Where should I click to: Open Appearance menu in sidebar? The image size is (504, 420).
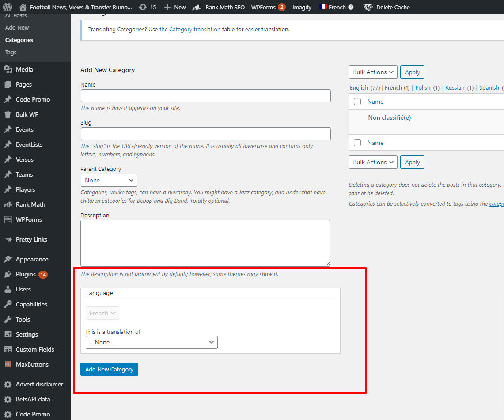(32, 259)
